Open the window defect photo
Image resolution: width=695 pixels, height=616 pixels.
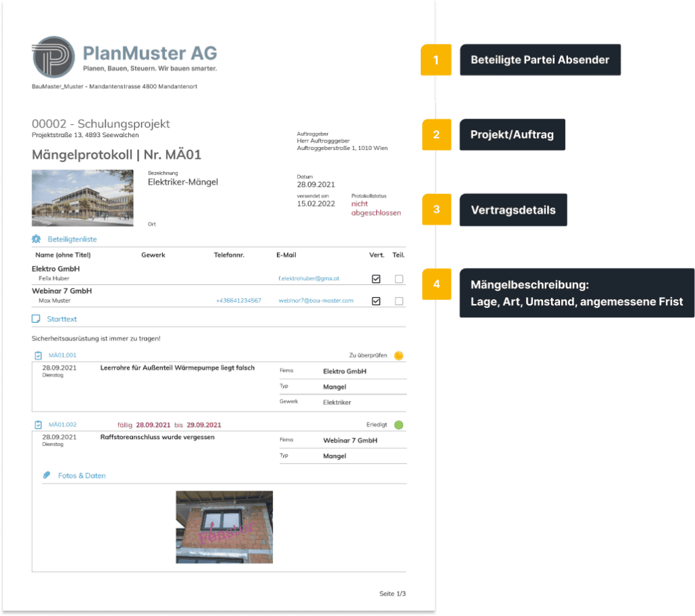[x=224, y=526]
